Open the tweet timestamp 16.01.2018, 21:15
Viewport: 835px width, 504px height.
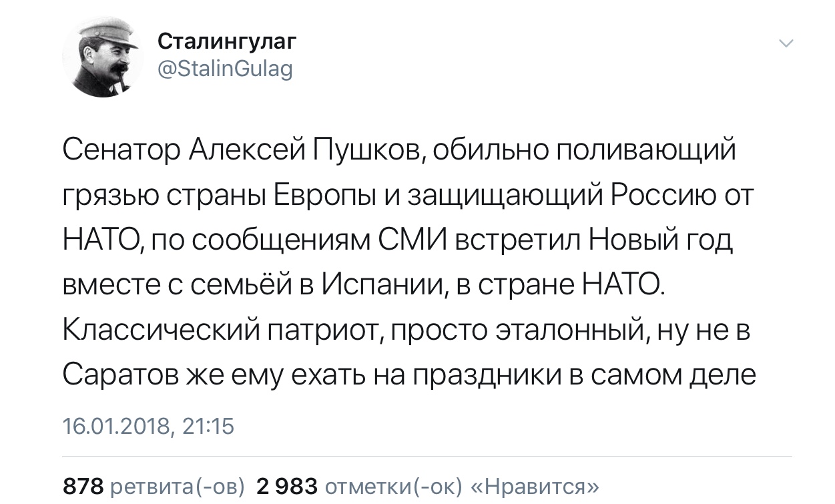tap(148, 426)
